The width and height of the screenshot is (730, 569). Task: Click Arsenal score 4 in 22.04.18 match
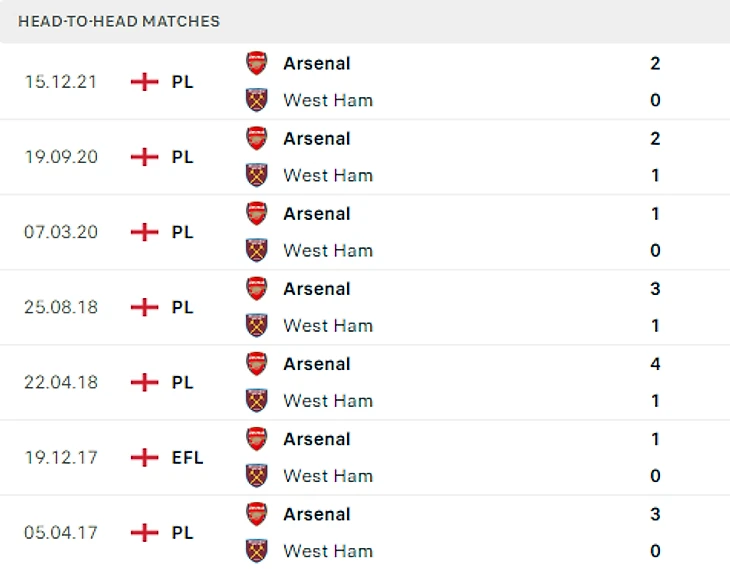pyautogui.click(x=655, y=364)
